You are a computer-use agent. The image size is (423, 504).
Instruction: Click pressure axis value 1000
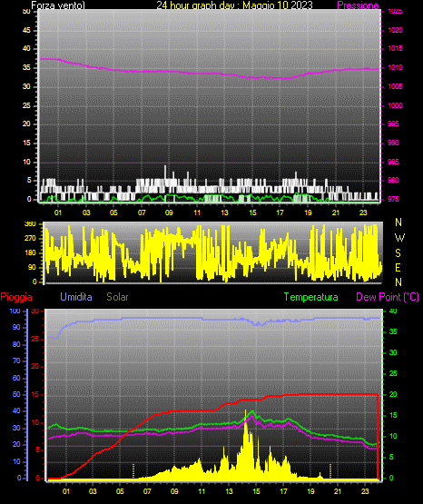pyautogui.click(x=395, y=105)
